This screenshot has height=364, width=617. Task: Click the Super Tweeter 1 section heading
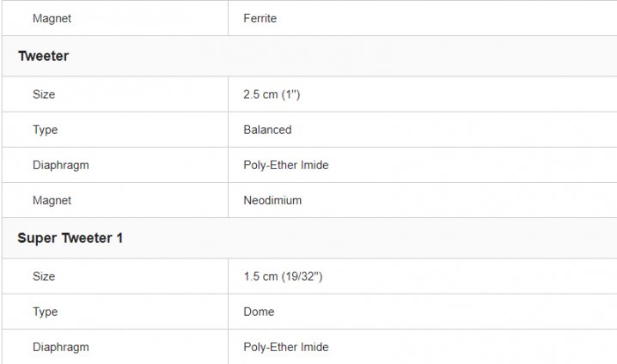click(70, 238)
